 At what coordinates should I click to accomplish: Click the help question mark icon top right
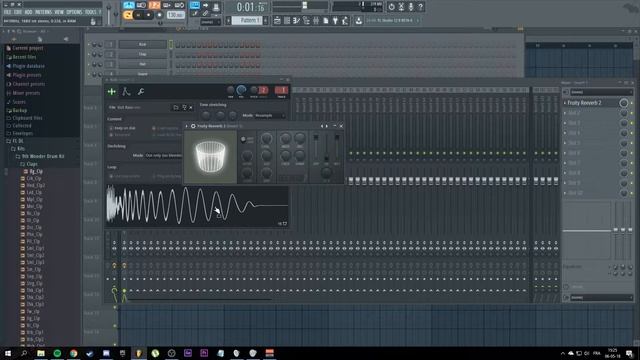[420, 7]
